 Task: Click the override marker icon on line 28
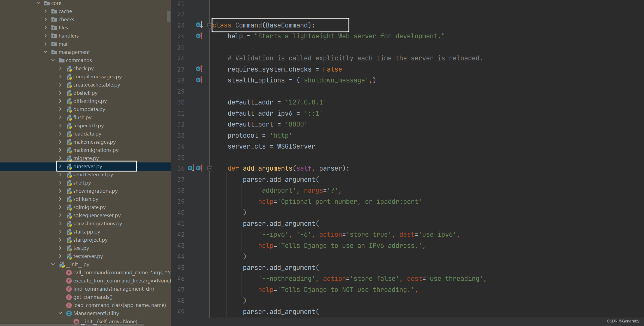coord(199,80)
